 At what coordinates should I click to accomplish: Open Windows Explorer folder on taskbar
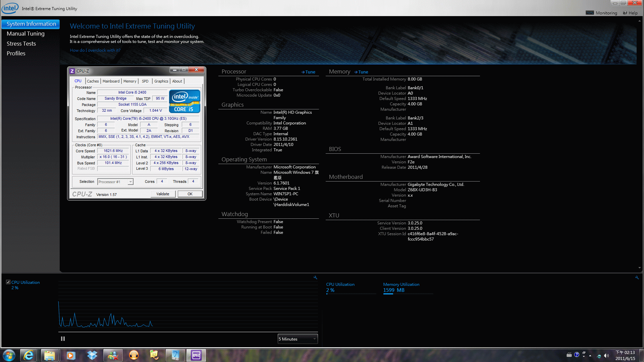click(50, 355)
